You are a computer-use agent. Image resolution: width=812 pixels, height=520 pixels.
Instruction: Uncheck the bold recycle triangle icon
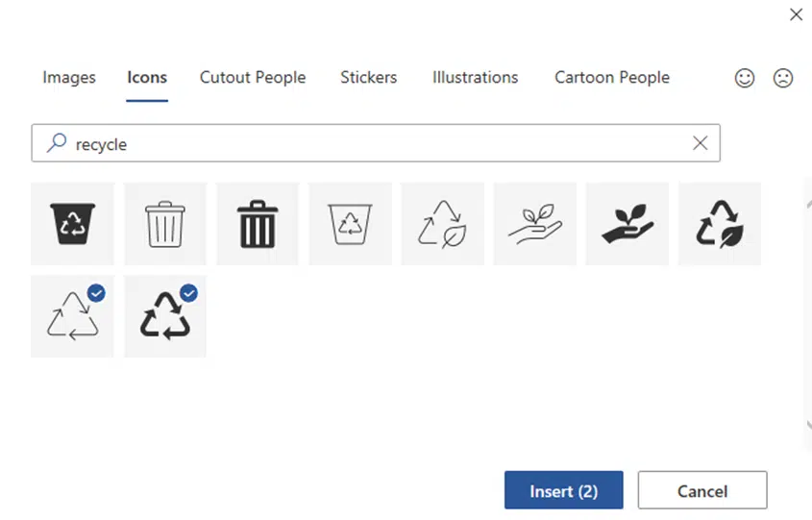tap(165, 316)
